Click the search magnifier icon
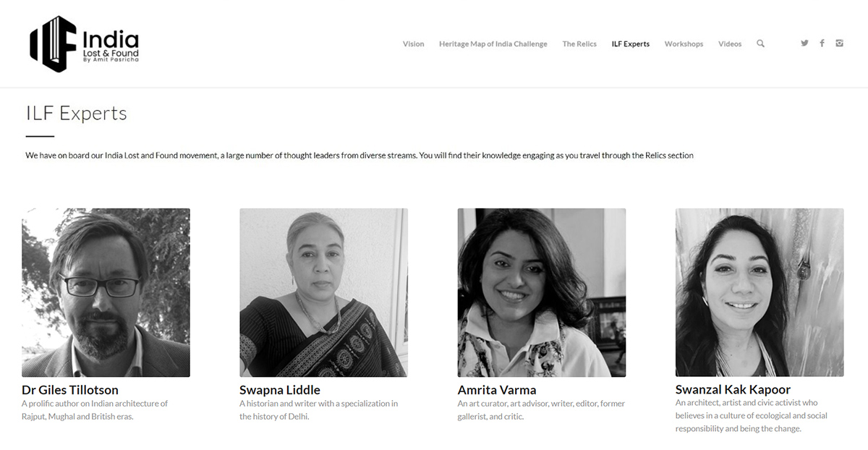The image size is (868, 450). coord(760,43)
